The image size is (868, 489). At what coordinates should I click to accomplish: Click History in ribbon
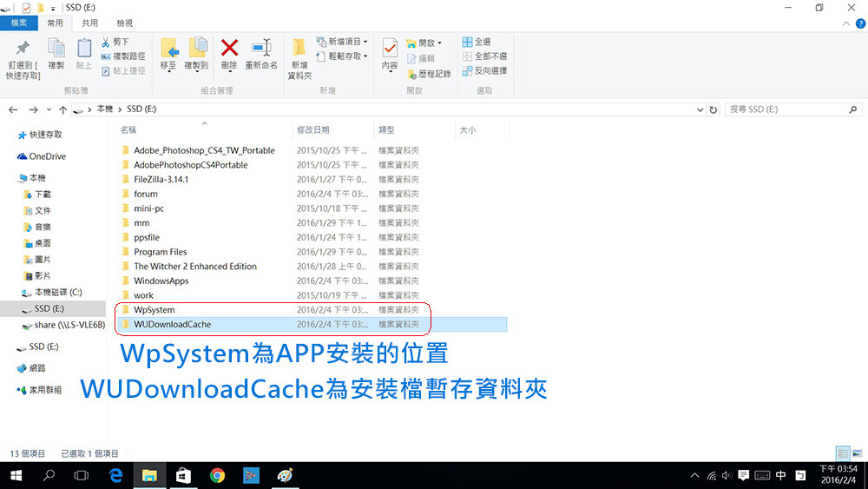429,74
